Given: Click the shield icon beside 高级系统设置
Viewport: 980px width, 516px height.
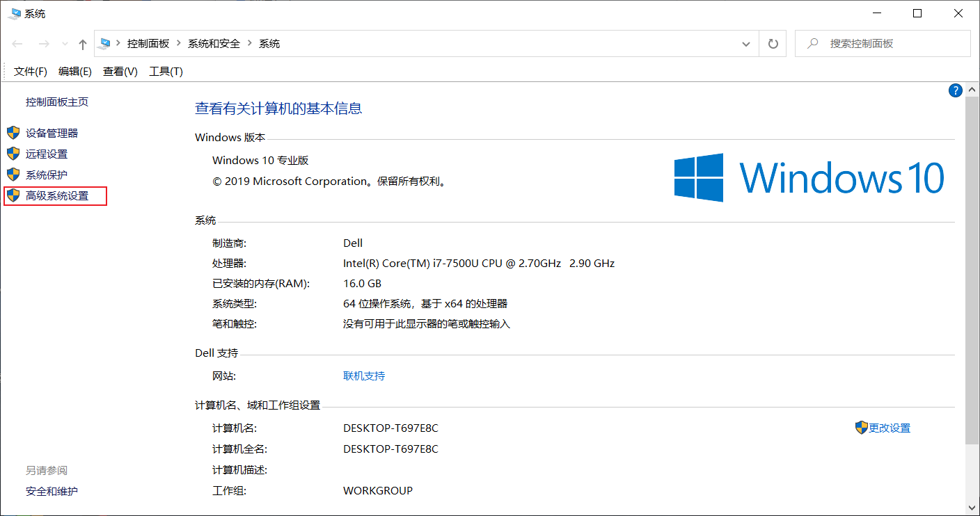Looking at the screenshot, I should coord(13,196).
